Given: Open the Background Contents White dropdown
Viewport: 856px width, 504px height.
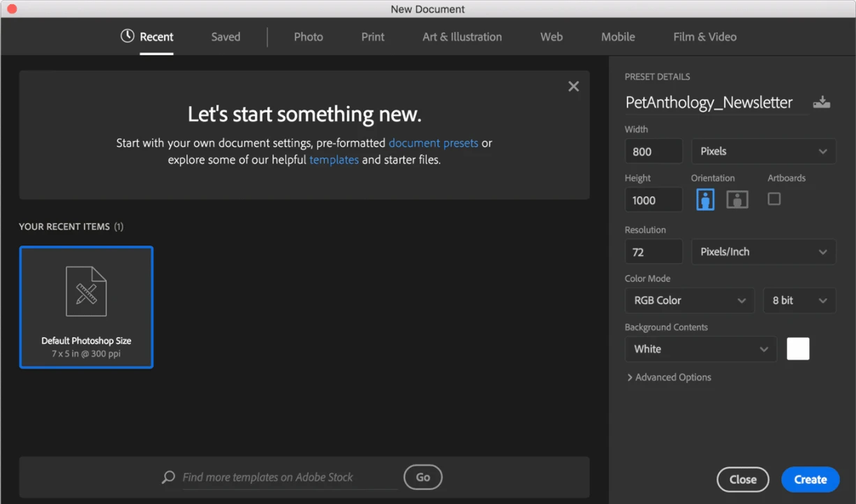Looking at the screenshot, I should pyautogui.click(x=700, y=349).
